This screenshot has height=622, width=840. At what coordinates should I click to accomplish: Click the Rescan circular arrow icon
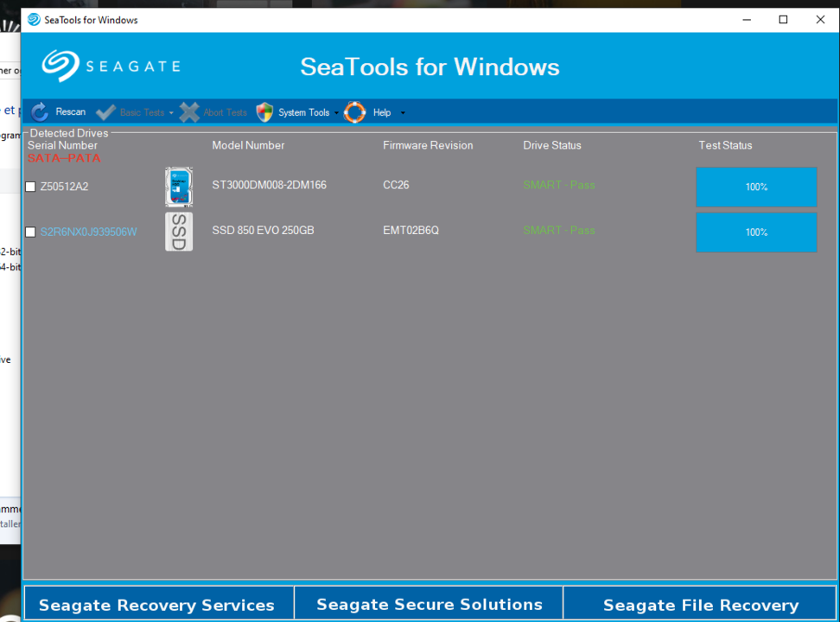coord(40,112)
